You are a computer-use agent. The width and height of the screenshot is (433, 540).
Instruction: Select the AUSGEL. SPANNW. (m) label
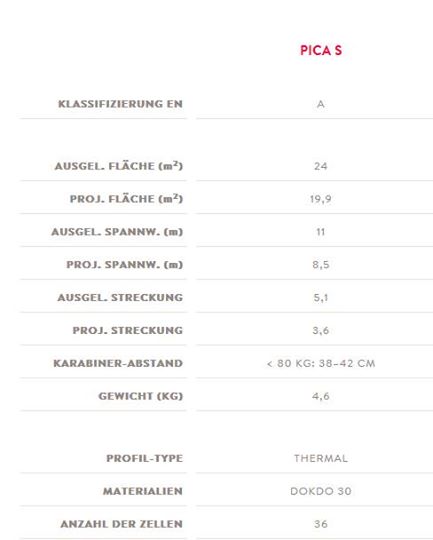pyautogui.click(x=117, y=231)
